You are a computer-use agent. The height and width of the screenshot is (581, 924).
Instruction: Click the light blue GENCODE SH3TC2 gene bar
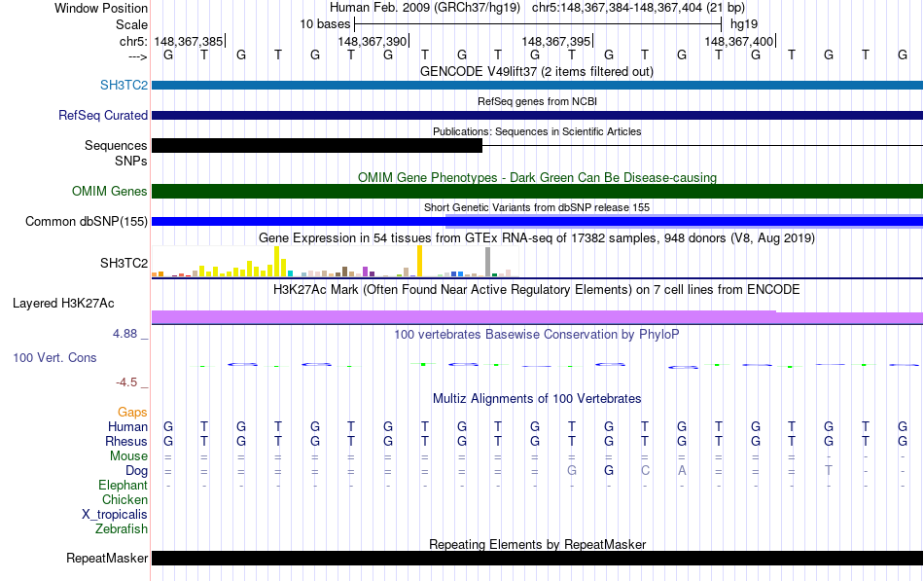pyautogui.click(x=537, y=85)
